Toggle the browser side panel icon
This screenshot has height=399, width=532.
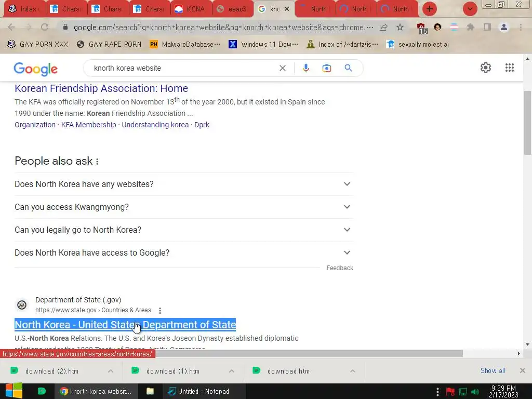pos(487,27)
